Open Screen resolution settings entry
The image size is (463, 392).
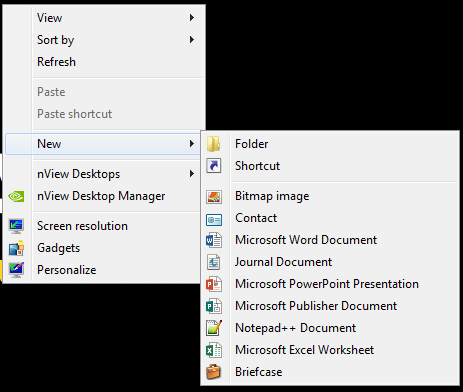[x=103, y=226]
